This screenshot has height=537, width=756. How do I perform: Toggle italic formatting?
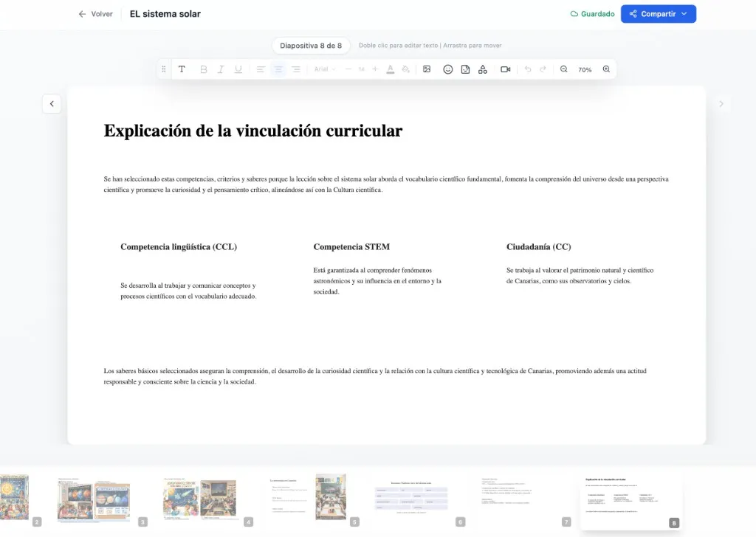(221, 69)
